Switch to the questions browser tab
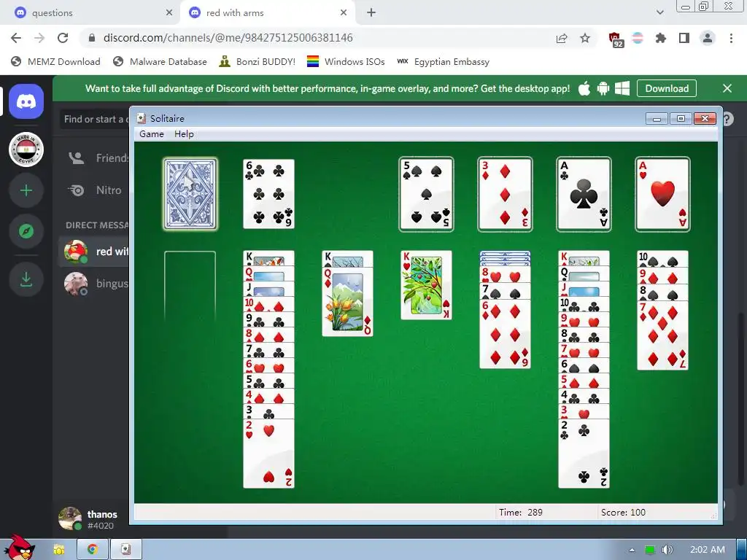747x560 pixels. 90,13
